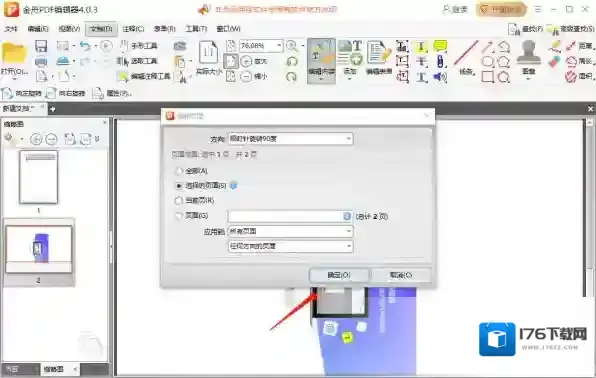Click the sound speaker annotation icon
The height and width of the screenshot is (378, 596).
coord(440,77)
